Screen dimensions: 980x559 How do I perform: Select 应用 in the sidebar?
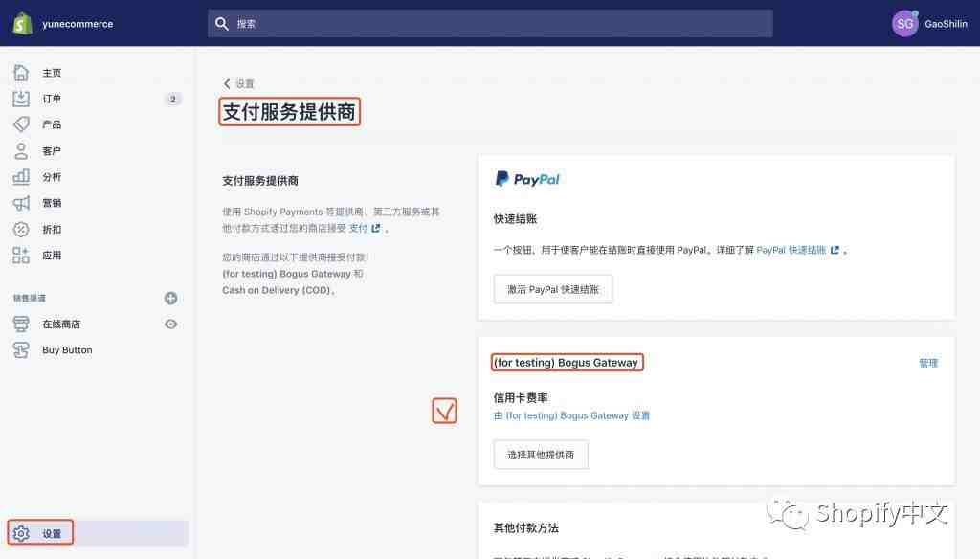tap(52, 256)
